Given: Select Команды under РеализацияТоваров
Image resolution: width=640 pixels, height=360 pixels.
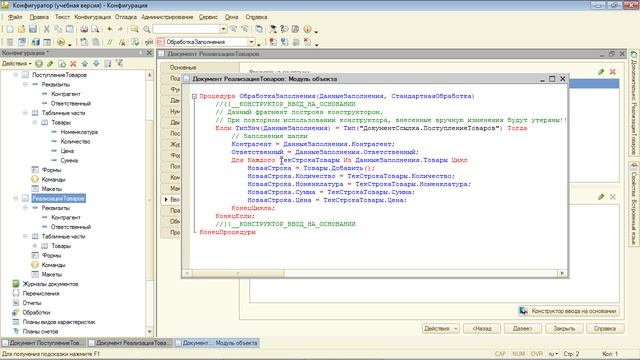Looking at the screenshot, I should coord(53,265).
